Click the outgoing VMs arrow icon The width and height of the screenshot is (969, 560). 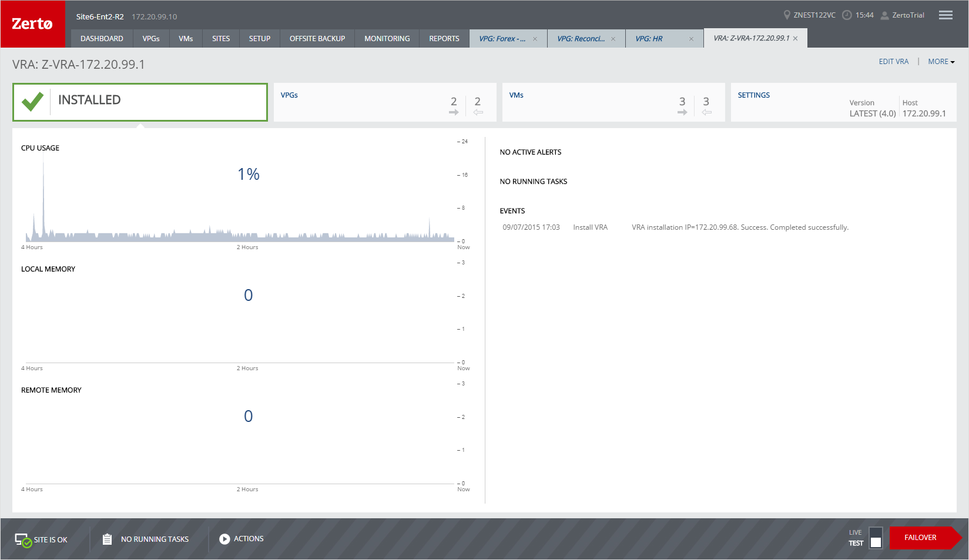click(x=682, y=112)
